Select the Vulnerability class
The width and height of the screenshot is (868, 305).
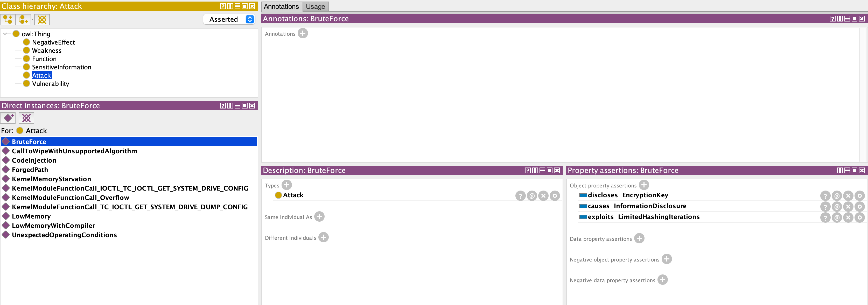click(x=50, y=83)
